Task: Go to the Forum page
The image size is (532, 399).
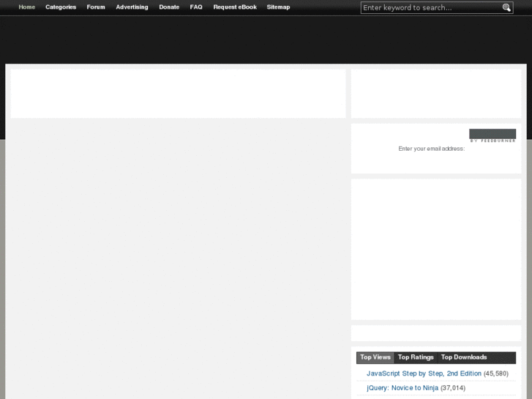Action: pos(96,7)
